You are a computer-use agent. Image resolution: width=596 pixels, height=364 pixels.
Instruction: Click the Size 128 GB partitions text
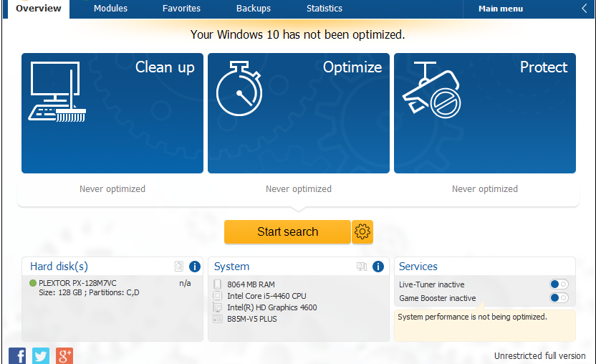click(x=89, y=292)
